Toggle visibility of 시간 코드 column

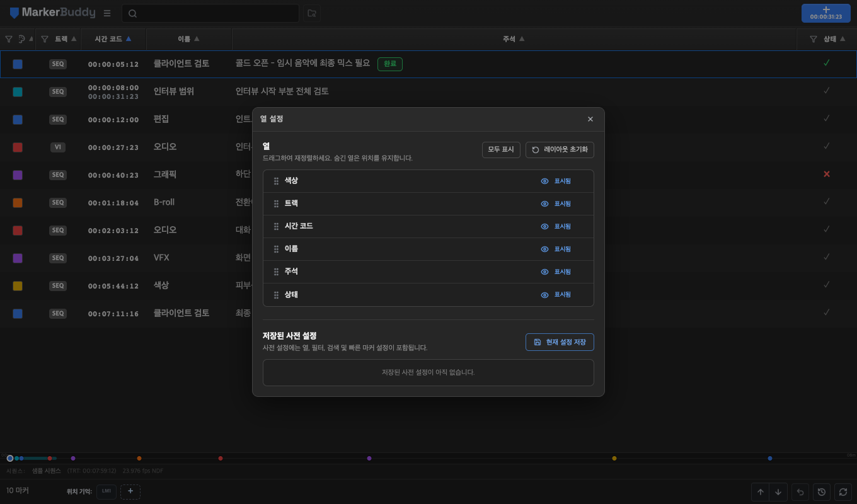(x=556, y=226)
